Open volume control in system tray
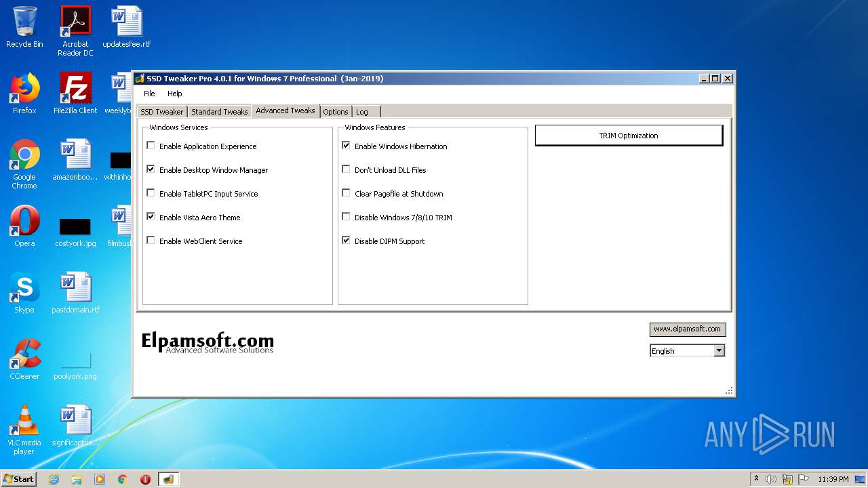The width and height of the screenshot is (868, 488). pyautogui.click(x=771, y=479)
